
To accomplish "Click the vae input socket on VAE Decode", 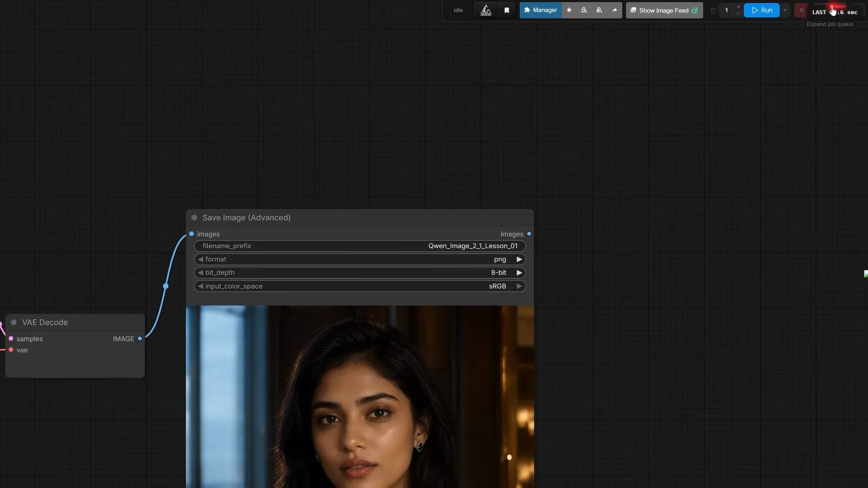I will pyautogui.click(x=11, y=350).
